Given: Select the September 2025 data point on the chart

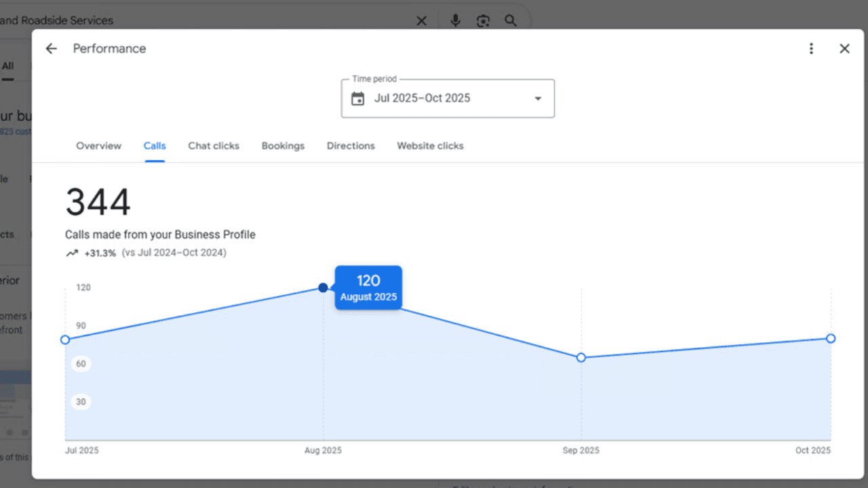Looking at the screenshot, I should pos(581,357).
